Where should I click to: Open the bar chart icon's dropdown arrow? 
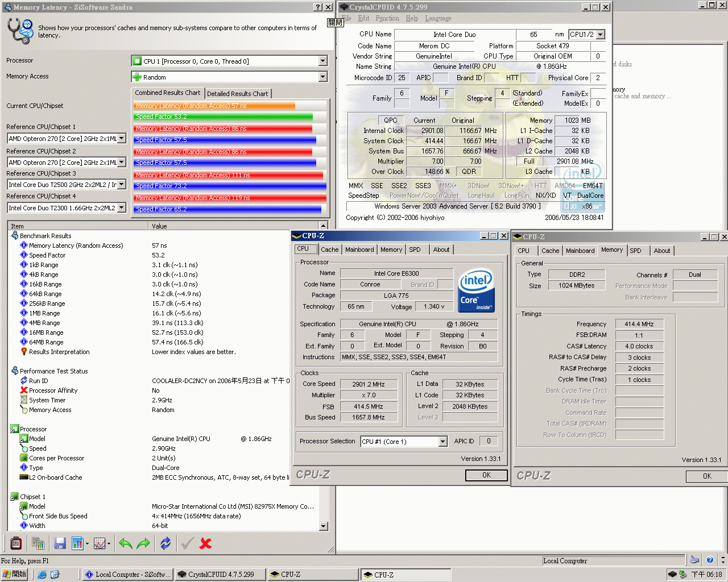pyautogui.click(x=87, y=544)
